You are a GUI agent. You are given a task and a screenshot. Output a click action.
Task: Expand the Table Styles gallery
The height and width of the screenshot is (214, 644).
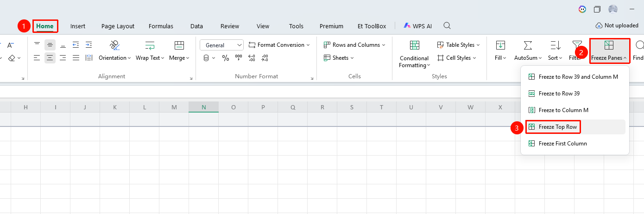pos(458,45)
